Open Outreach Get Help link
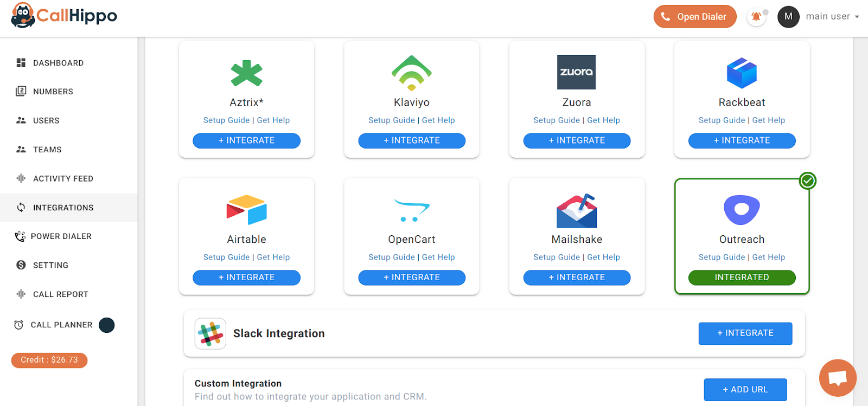868x406 pixels. point(769,257)
